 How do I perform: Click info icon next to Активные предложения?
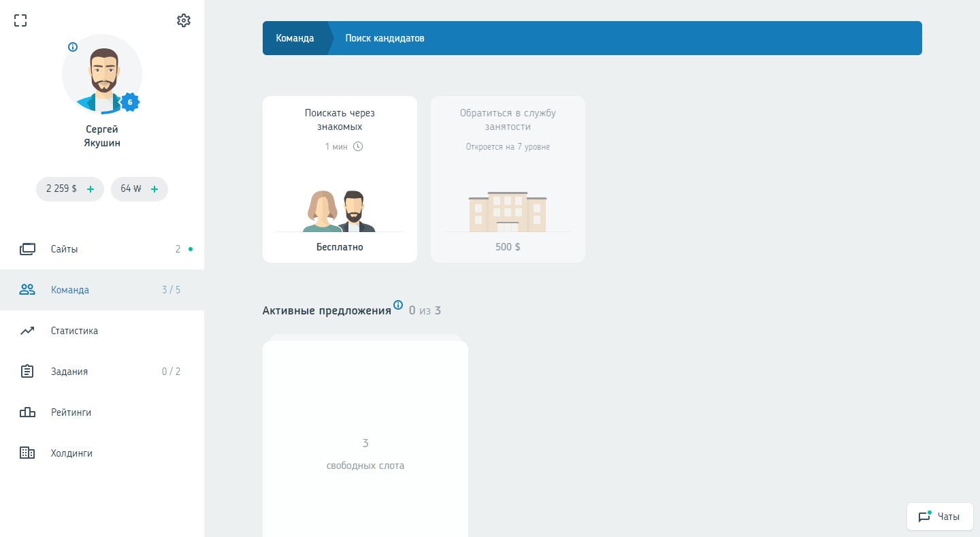pos(398,305)
